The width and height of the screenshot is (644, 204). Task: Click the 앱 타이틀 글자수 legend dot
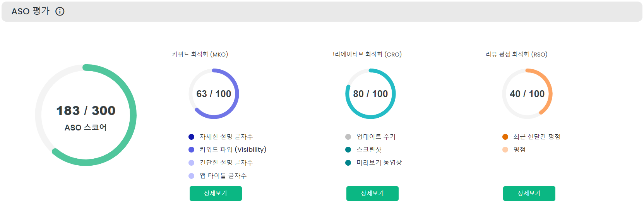coord(191,176)
